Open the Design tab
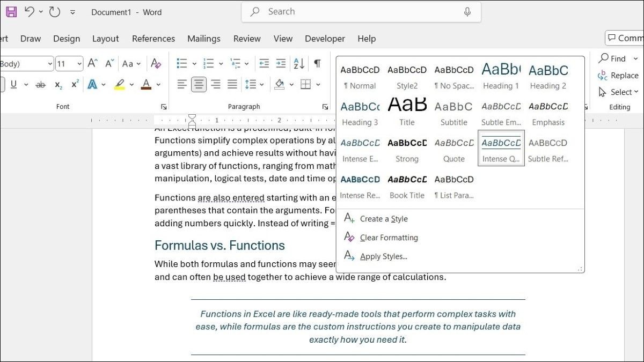This screenshot has height=362, width=644. 67,39
